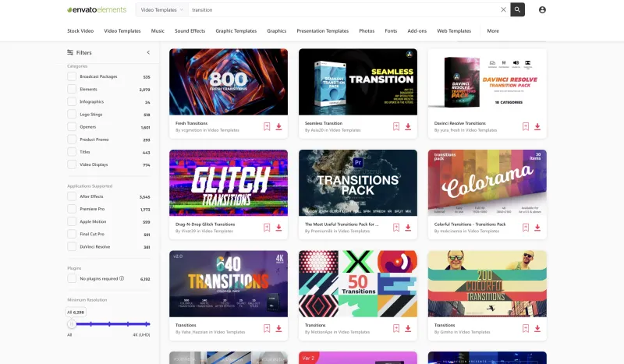Check No plugins required option
Screen dimensions: 624x364
click(72, 278)
